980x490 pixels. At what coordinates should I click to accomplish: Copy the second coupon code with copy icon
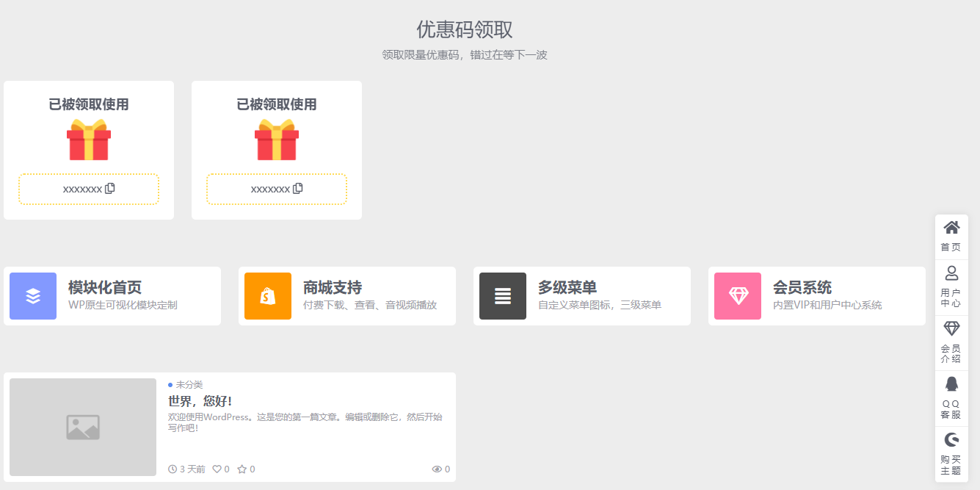[298, 188]
